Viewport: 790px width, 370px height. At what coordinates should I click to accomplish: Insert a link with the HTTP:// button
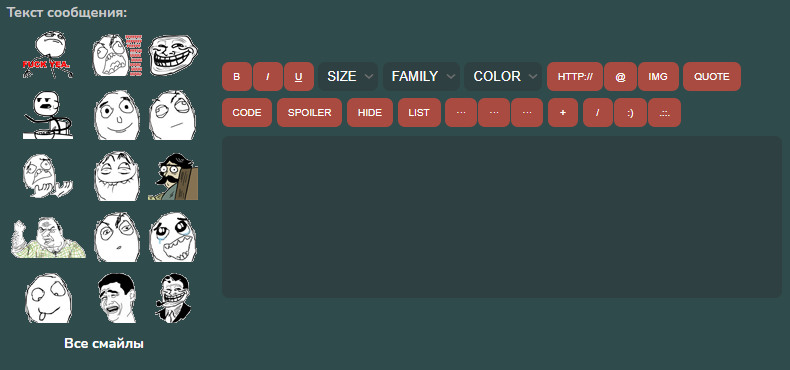coord(575,77)
